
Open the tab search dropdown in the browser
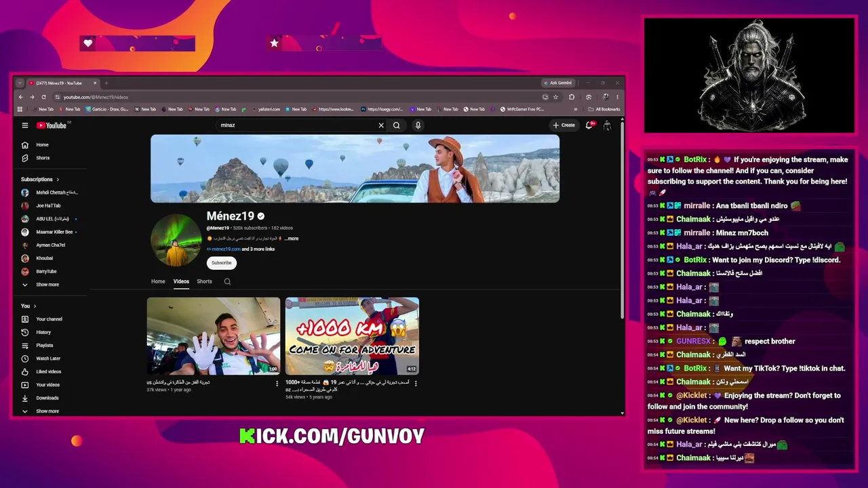[20, 83]
